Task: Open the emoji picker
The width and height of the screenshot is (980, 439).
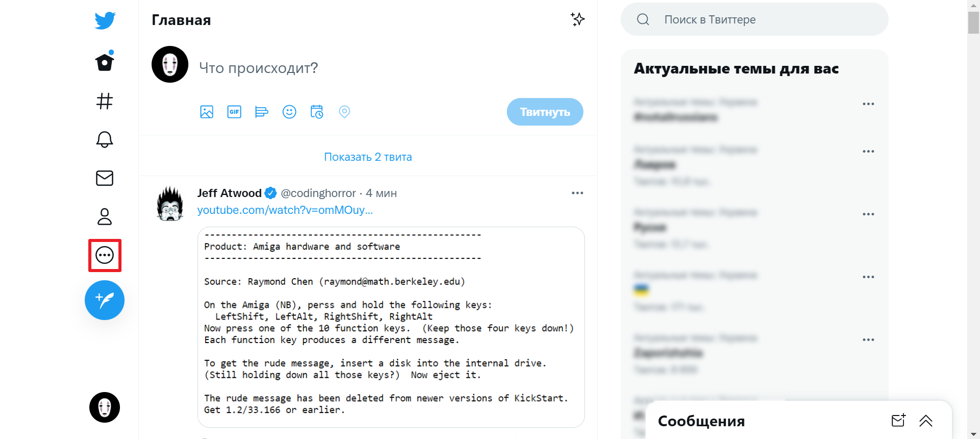Action: pyautogui.click(x=289, y=112)
